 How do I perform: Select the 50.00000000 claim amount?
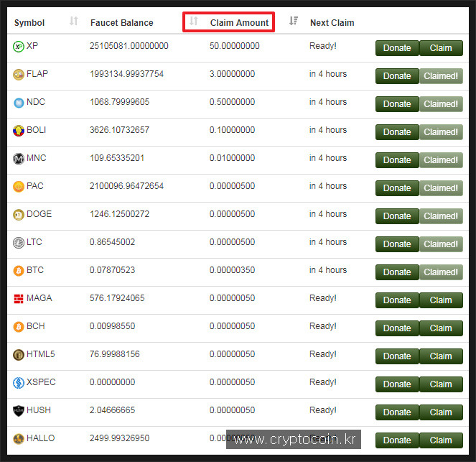click(234, 46)
